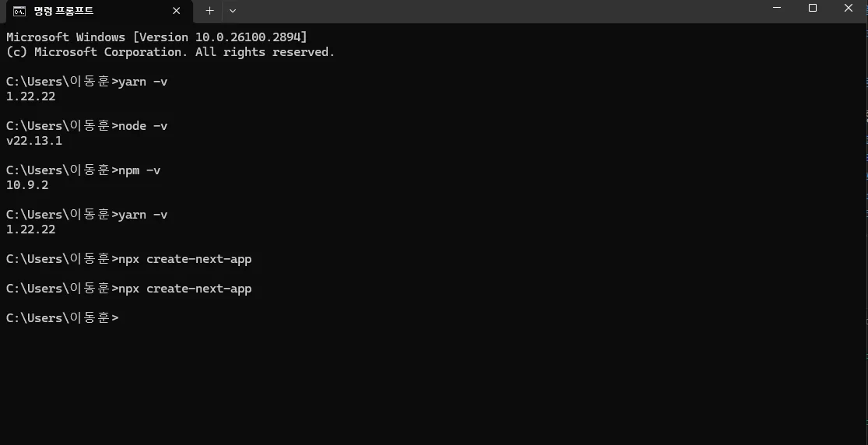This screenshot has height=445, width=868.
Task: Click the second npx create-next-app command
Action: [x=184, y=289]
